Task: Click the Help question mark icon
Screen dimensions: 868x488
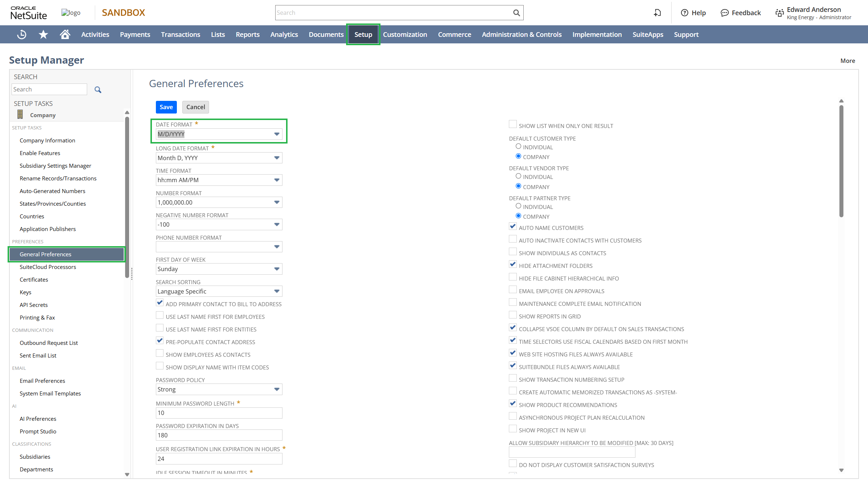Action: pyautogui.click(x=684, y=13)
